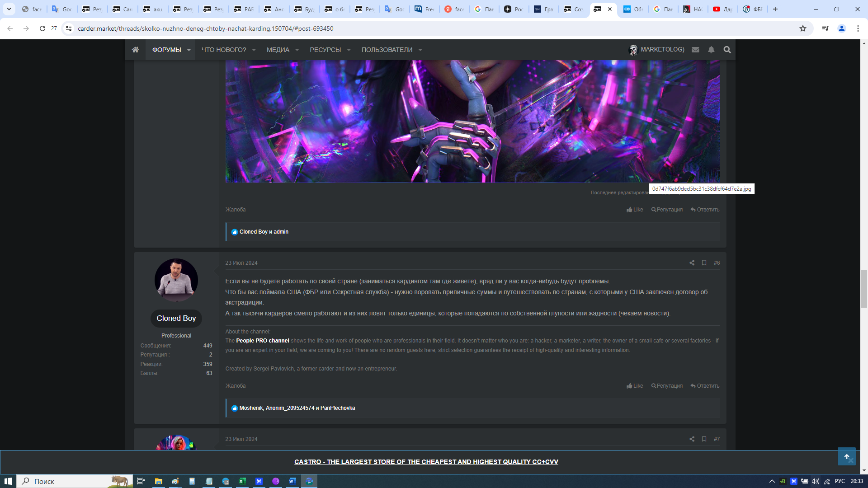Like Cloned Boy's post

pos(635,386)
